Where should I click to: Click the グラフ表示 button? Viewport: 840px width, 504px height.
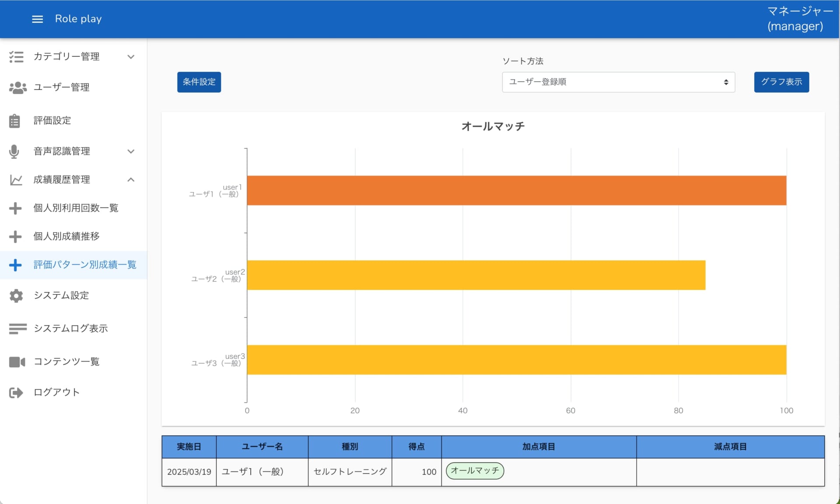[x=781, y=82]
